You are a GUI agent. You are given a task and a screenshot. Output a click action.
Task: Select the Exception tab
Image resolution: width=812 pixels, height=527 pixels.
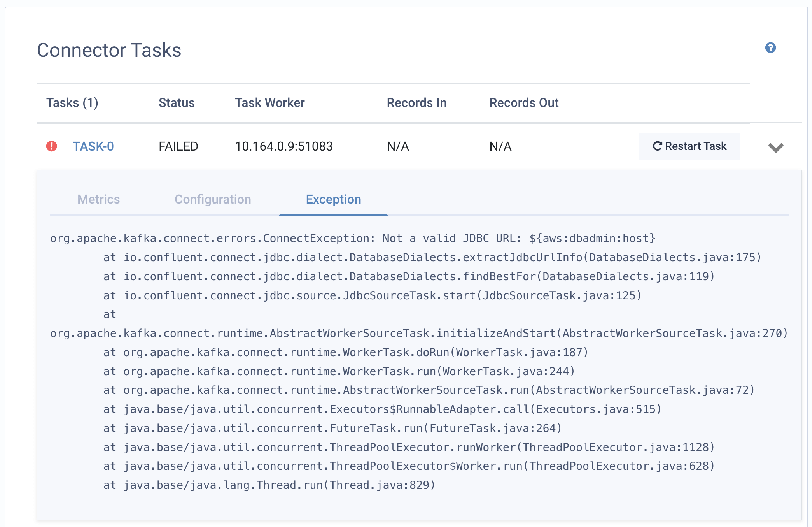(333, 199)
